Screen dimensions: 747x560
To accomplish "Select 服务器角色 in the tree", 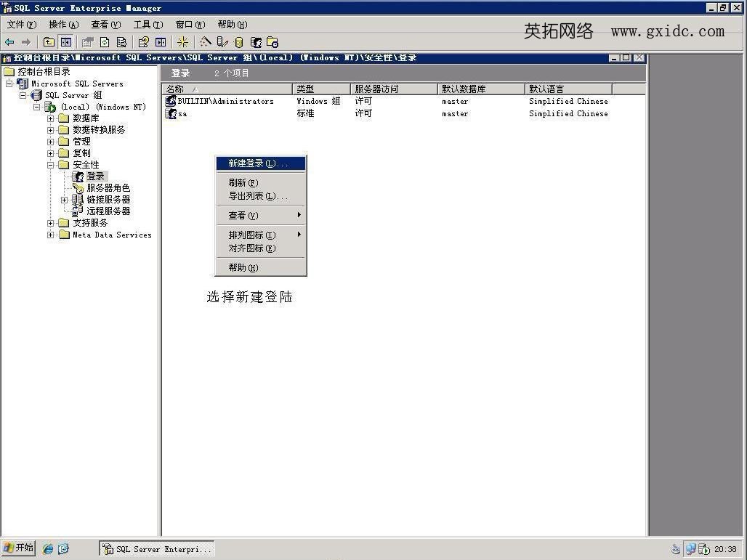I will coord(108,188).
